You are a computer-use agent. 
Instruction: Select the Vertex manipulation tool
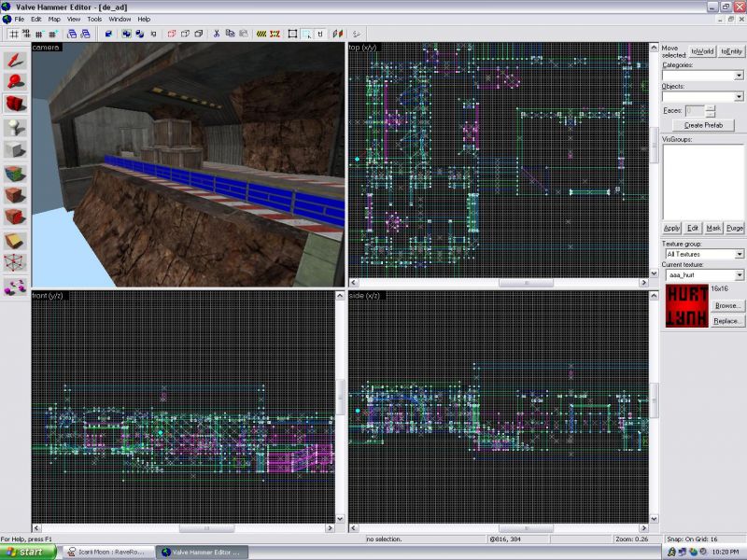(15, 262)
